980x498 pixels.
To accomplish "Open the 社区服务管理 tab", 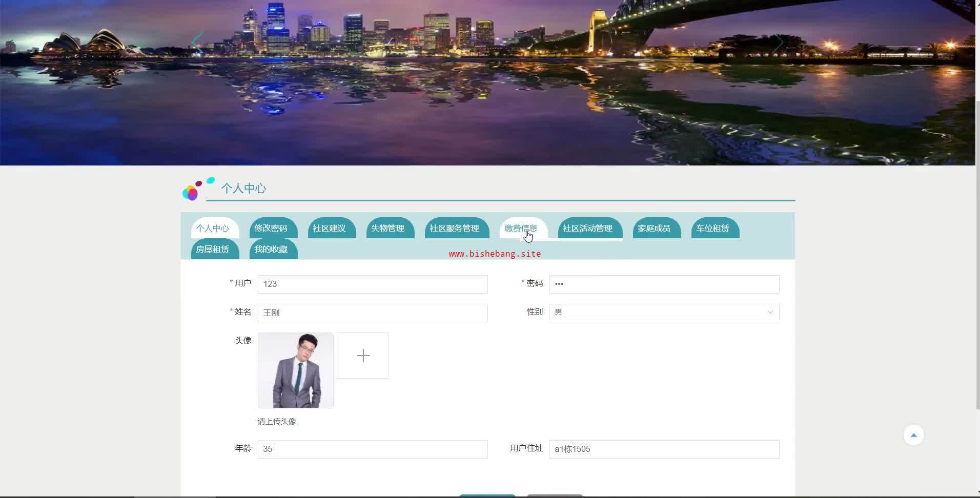I will [457, 228].
